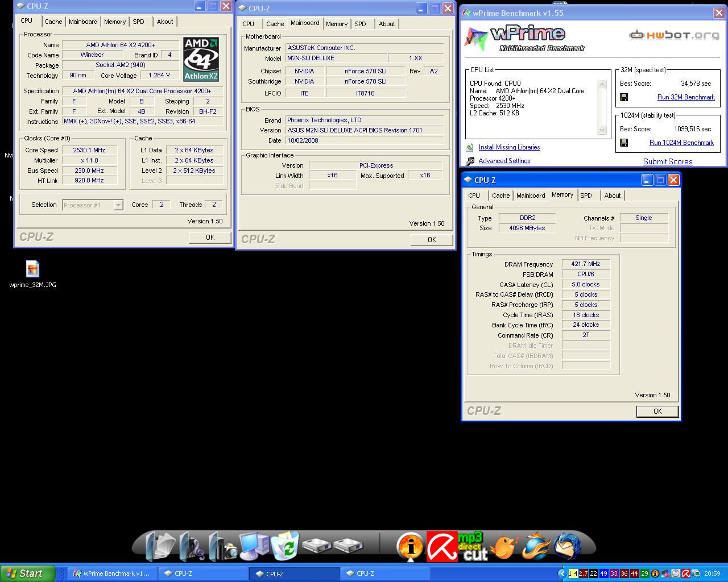Click the CPU List scrollbar down arrow in wPrime
The height and width of the screenshot is (582, 728).
[x=602, y=130]
